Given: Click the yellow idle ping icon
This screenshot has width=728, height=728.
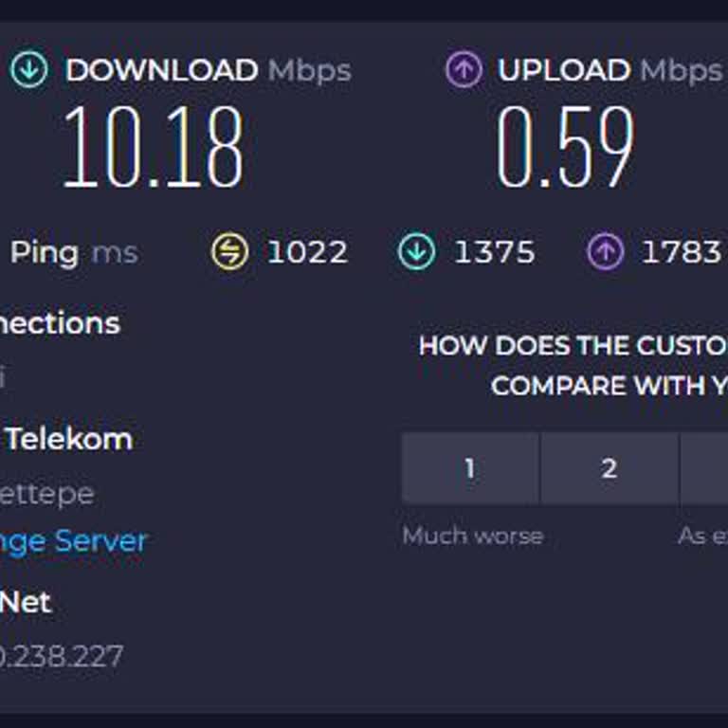Looking at the screenshot, I should coord(229,252).
